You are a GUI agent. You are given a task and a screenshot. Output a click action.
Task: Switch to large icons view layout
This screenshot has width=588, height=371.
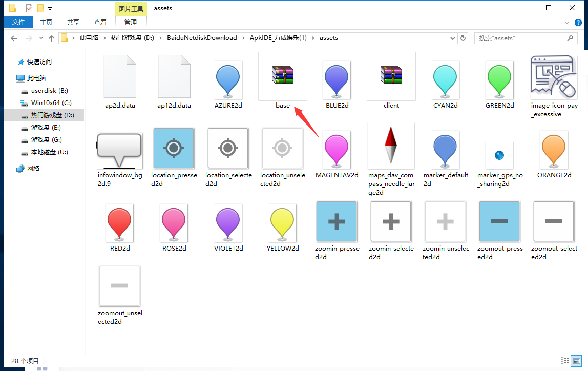pyautogui.click(x=577, y=361)
